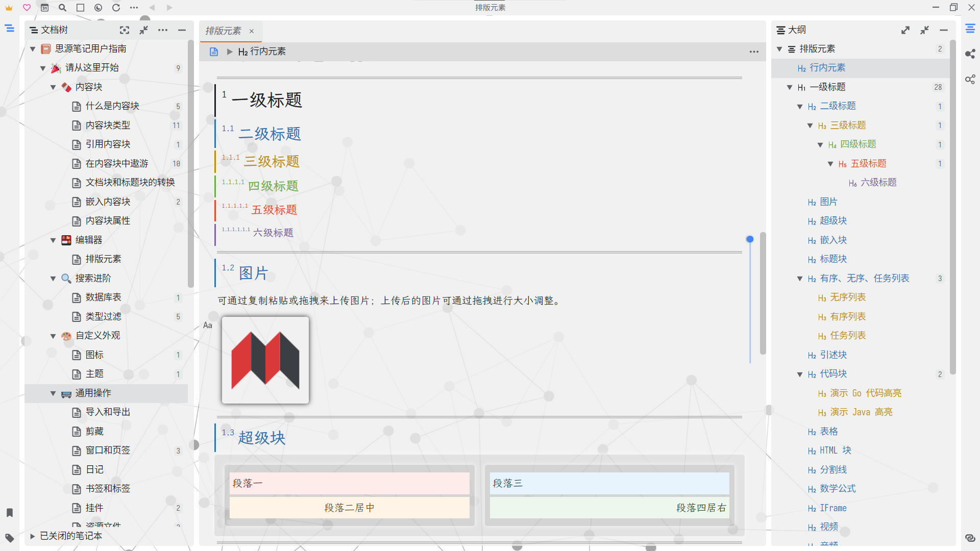980x551 pixels.
Task: Select the 排版元素 editor tab
Action: (224, 31)
